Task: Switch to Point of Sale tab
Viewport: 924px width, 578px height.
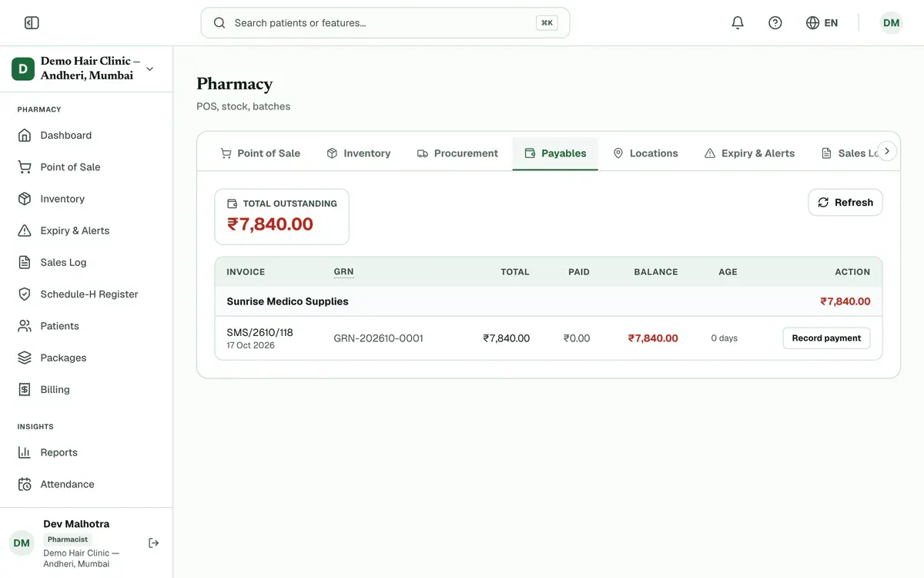Action: 260,153
